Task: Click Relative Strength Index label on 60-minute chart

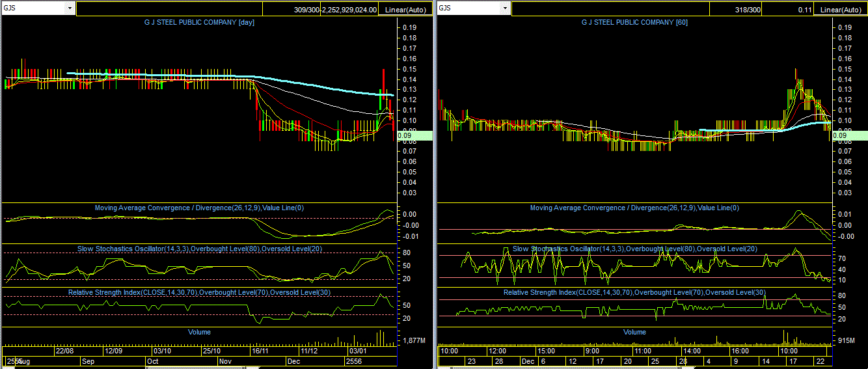Action: pos(634,293)
